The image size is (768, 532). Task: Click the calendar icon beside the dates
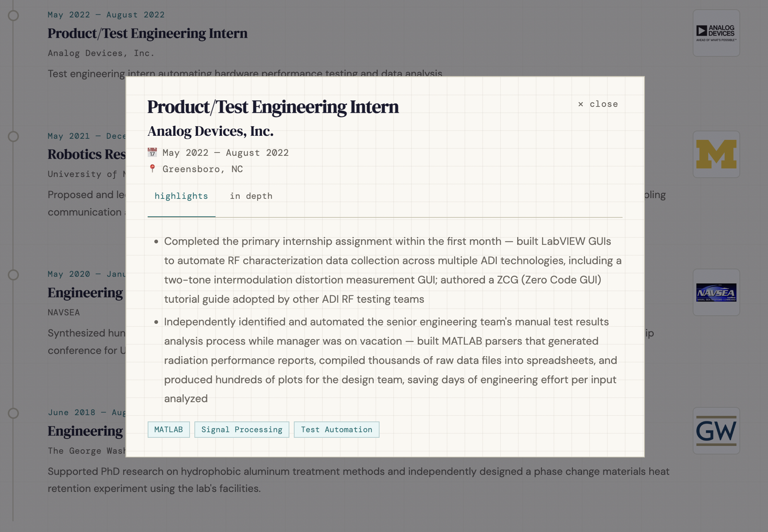pos(152,152)
